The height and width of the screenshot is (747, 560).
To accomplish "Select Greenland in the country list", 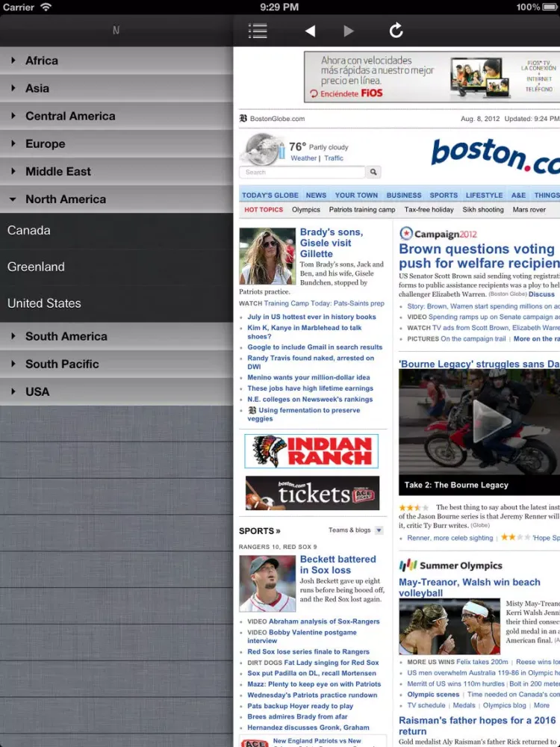I will coord(116,267).
